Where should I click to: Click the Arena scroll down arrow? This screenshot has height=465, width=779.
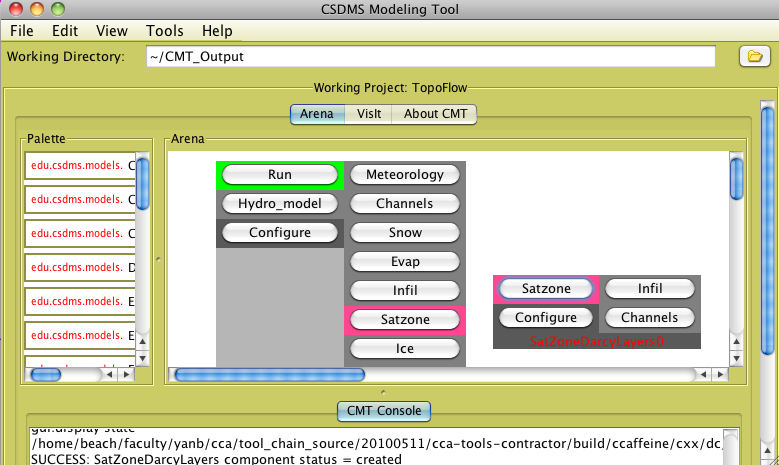[736, 358]
